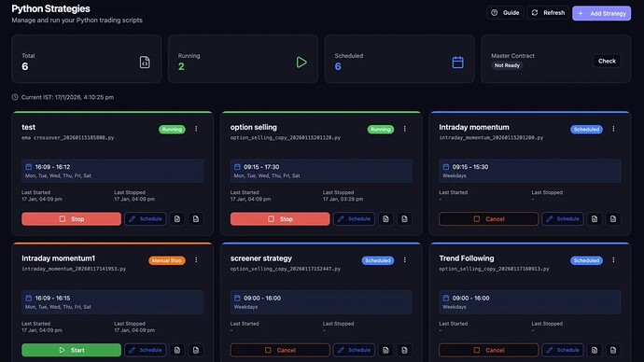Click first file icon on Intraday momentum1 card
The width and height of the screenshot is (644, 362).
click(177, 350)
